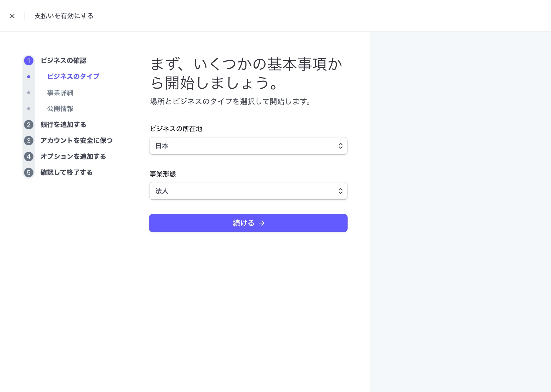551x392 pixels.
Task: Click the step 5 circle icon
Action: tap(29, 172)
